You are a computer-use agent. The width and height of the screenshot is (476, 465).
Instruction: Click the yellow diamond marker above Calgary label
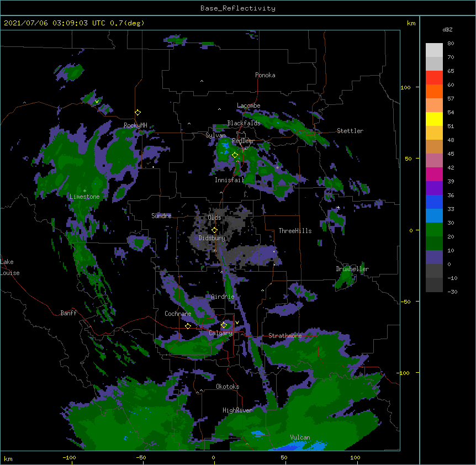[x=224, y=325]
